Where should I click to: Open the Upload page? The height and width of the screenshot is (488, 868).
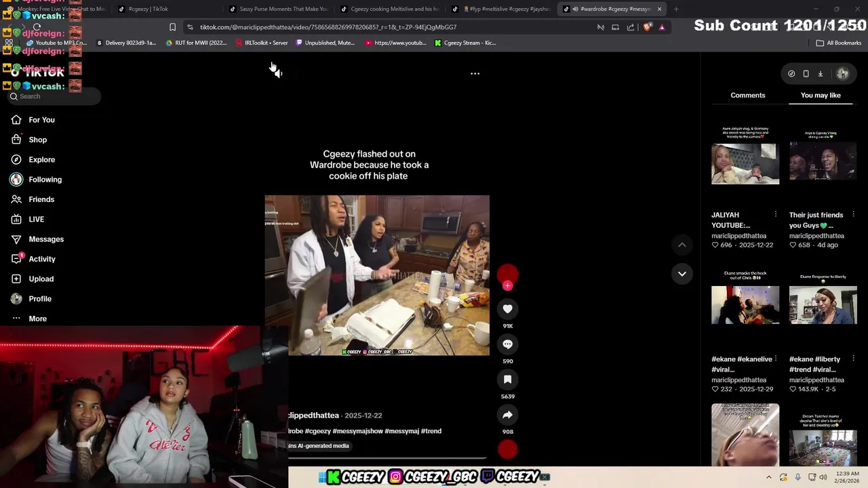click(x=41, y=279)
